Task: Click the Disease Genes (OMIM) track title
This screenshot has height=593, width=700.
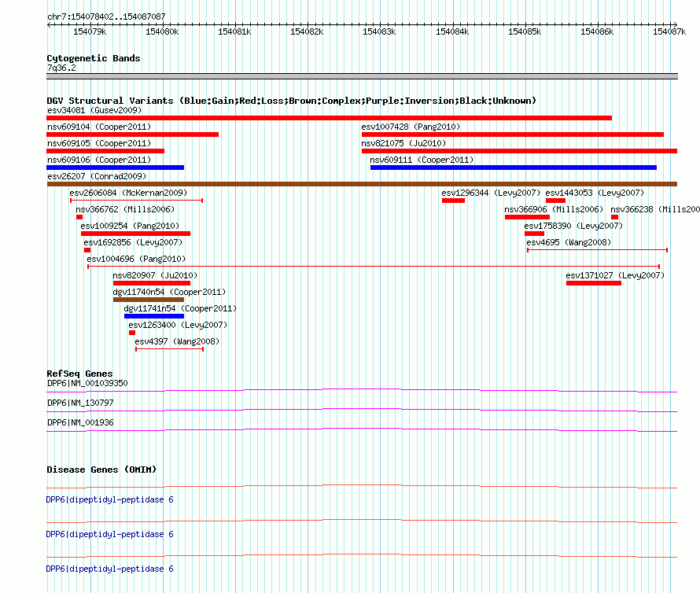Action: [x=101, y=470]
